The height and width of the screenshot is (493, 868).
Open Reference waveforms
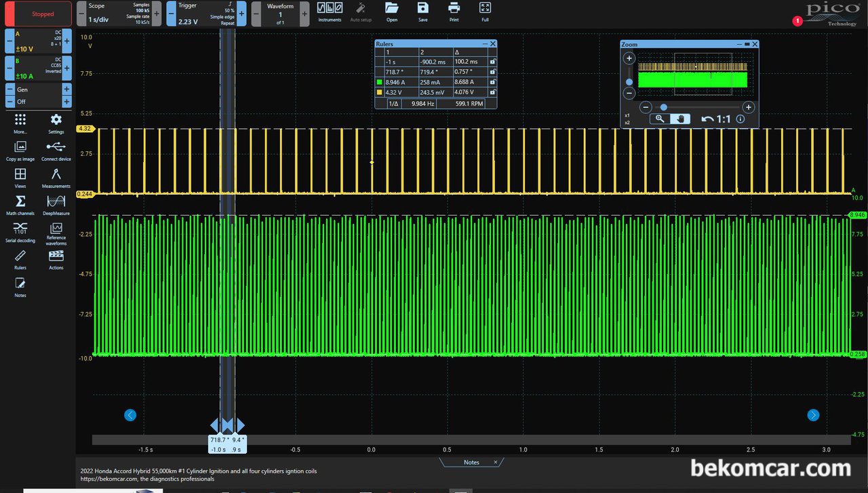(x=56, y=229)
